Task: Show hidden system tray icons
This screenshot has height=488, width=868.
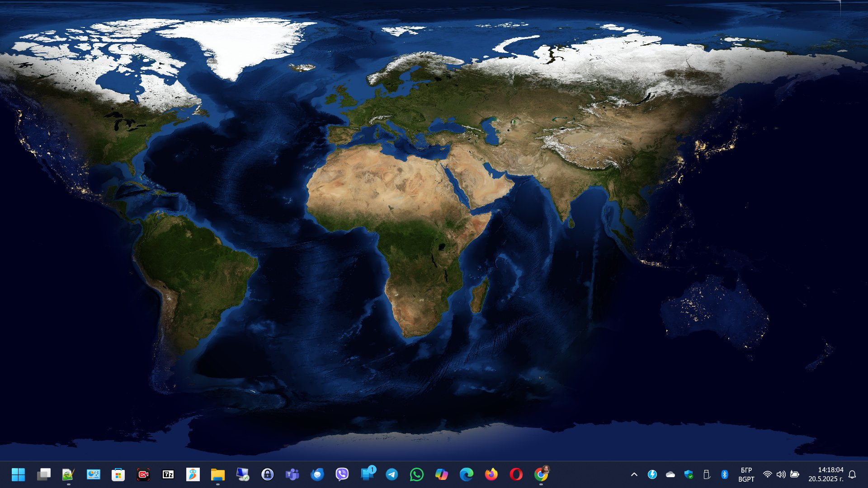Action: point(634,474)
